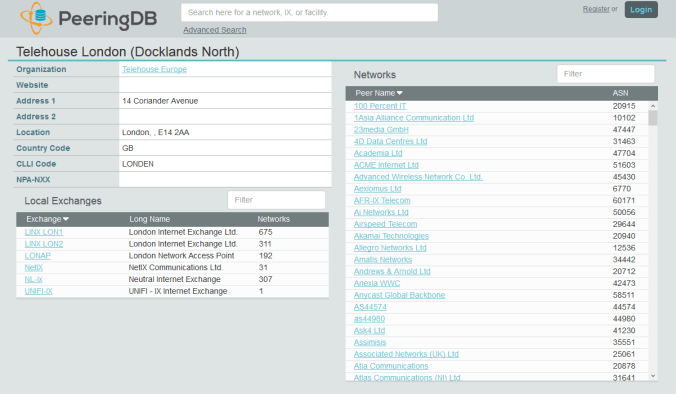Sort exchanges by Networks count header
The height and width of the screenshot is (394, 676).
[273, 219]
